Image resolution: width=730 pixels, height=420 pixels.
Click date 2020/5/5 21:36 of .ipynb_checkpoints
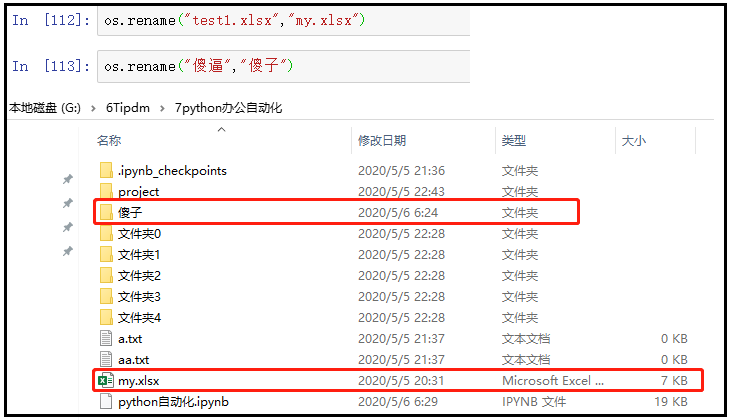tap(401, 170)
